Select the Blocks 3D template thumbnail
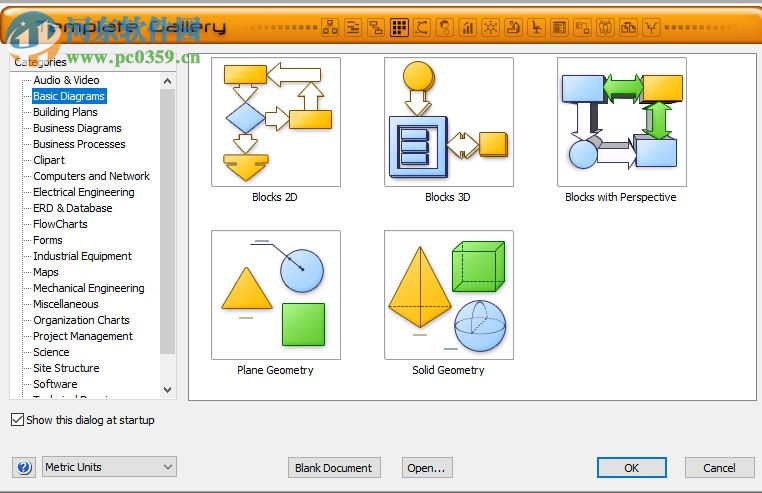Viewport: 762px width, 493px height. pyautogui.click(x=449, y=122)
